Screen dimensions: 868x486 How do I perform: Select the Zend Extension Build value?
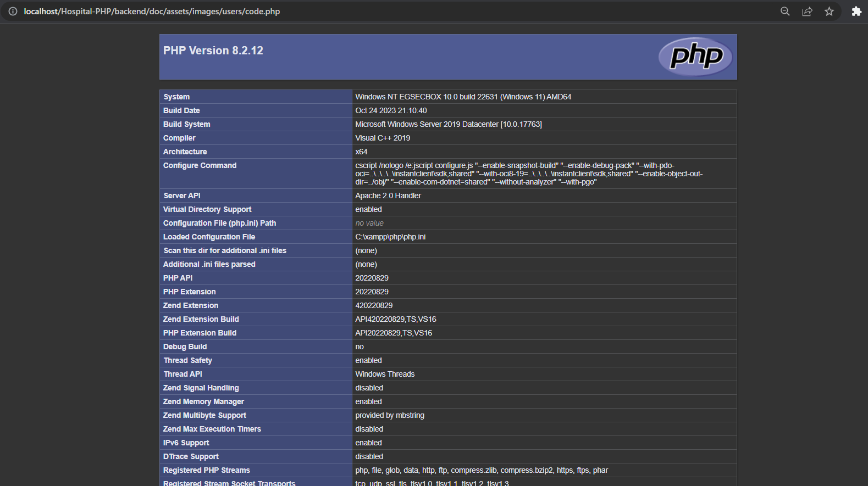click(396, 319)
